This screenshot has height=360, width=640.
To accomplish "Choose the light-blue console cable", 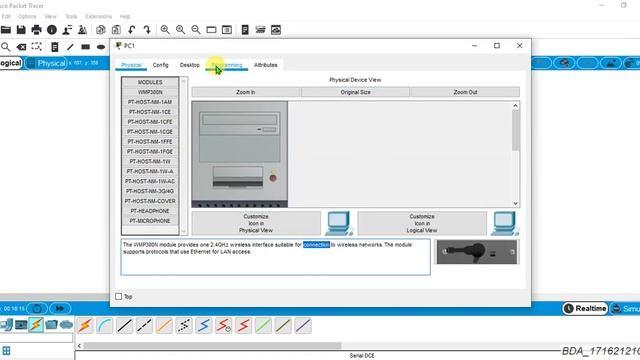I will pos(105,326).
